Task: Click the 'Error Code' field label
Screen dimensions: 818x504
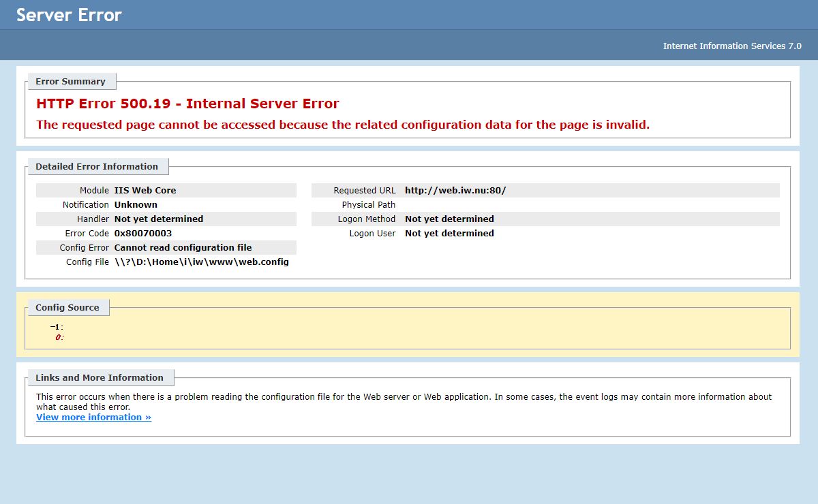Action: (88, 233)
